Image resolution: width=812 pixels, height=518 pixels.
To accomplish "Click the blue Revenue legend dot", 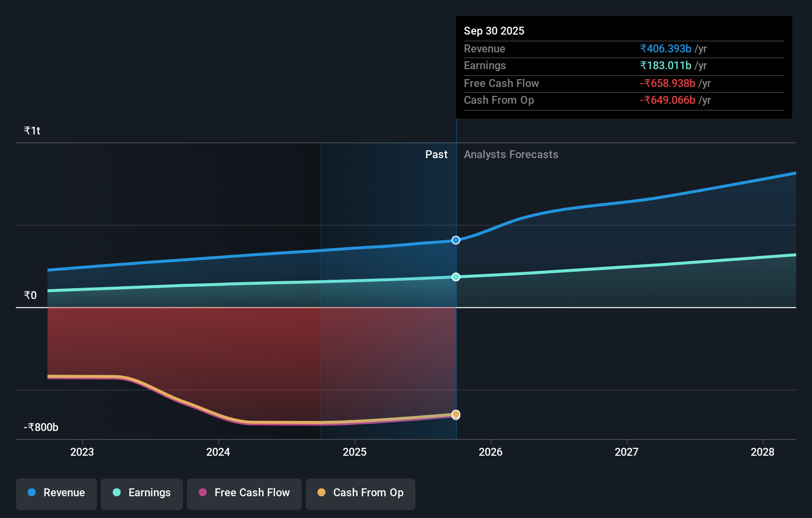I will (32, 493).
